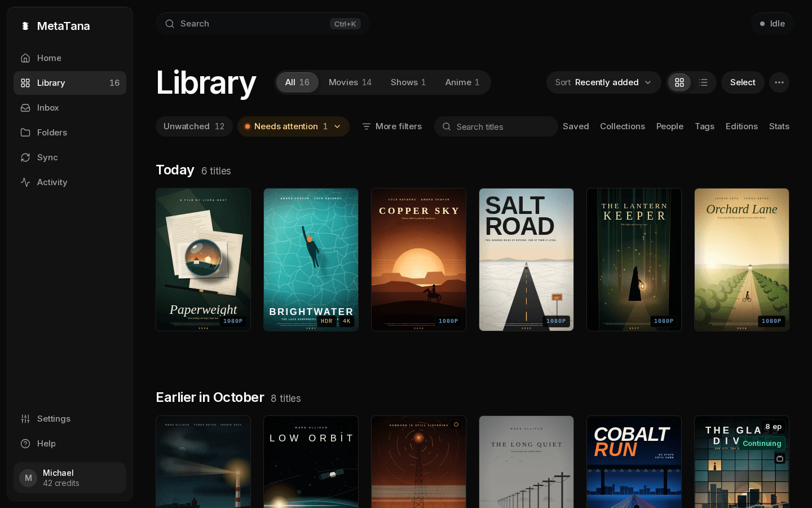812x508 pixels.
Task: Select the Shows 1 tab
Action: [x=408, y=82]
